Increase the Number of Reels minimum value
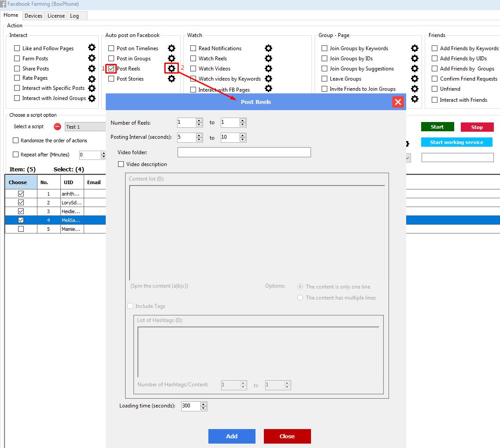The height and width of the screenshot is (448, 500). [x=199, y=121]
